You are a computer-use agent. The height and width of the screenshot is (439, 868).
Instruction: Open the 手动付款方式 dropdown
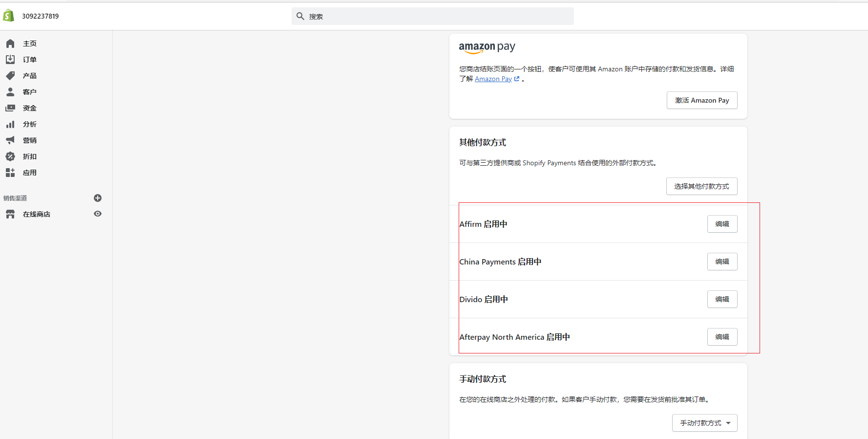704,423
